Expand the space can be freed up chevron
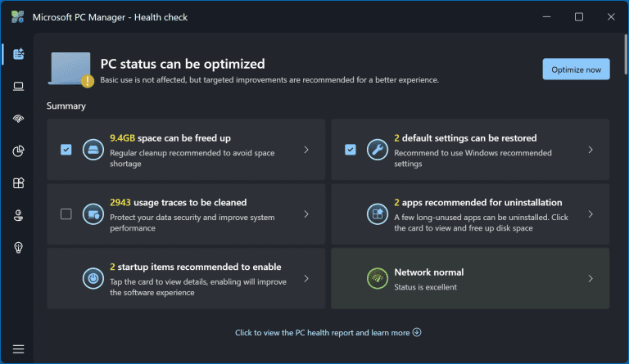 305,150
